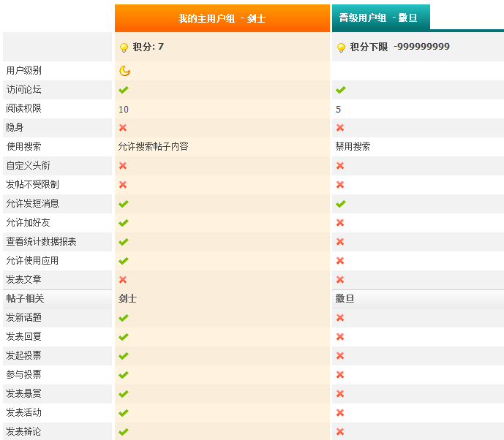This screenshot has width=504, height=440.
Task: Click 剑士 green check in 发表活动 row
Action: 124,413
